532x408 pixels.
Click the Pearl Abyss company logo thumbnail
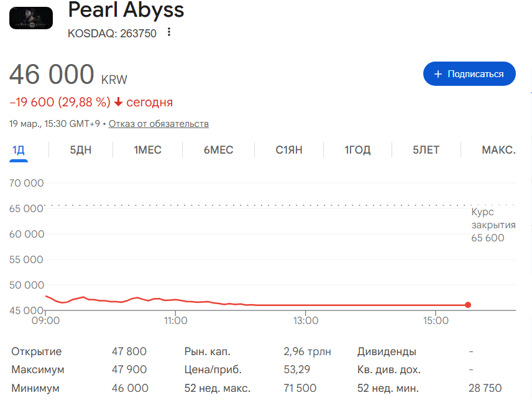[31, 19]
